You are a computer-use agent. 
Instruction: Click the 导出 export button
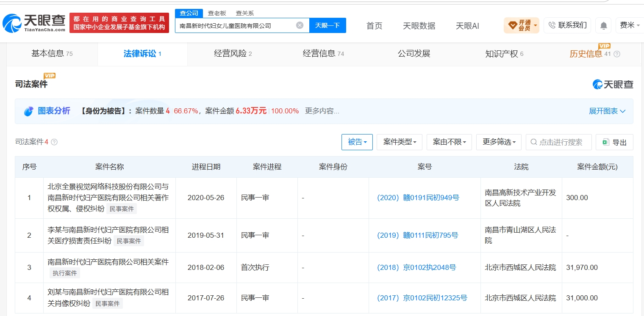[x=614, y=143]
